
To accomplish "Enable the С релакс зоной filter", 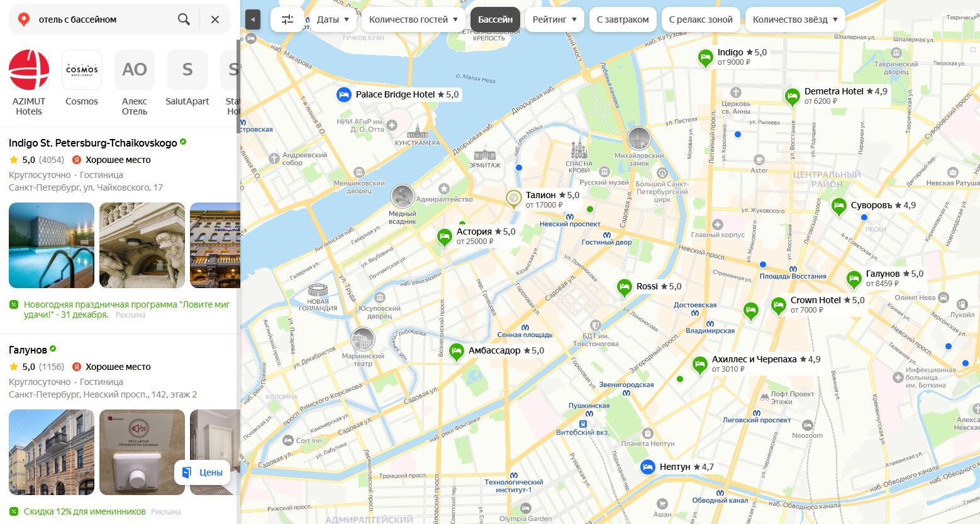I will click(701, 20).
